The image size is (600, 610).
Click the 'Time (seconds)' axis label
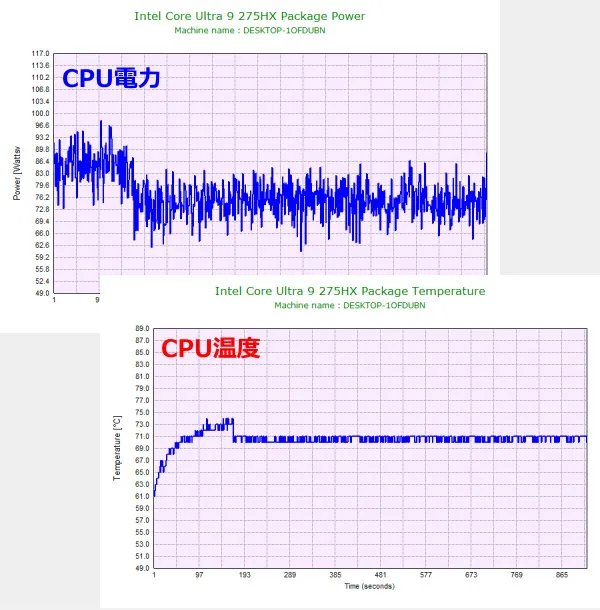coord(369,586)
